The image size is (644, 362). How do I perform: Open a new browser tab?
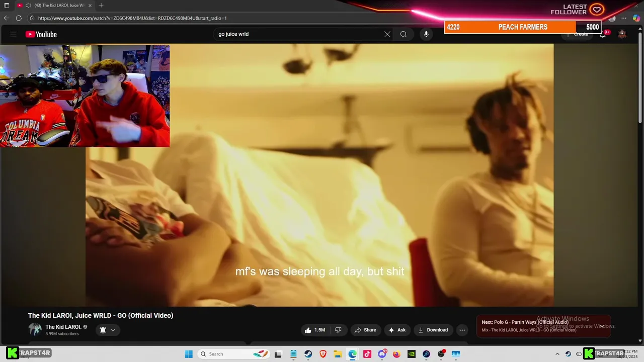point(101,6)
